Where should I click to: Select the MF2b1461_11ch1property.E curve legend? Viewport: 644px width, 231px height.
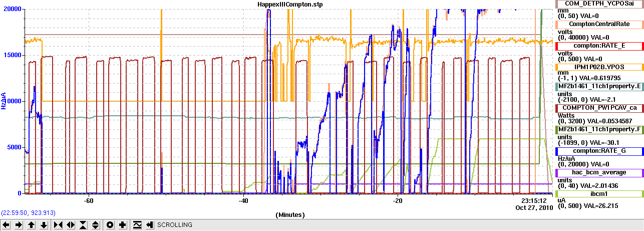[599, 86]
